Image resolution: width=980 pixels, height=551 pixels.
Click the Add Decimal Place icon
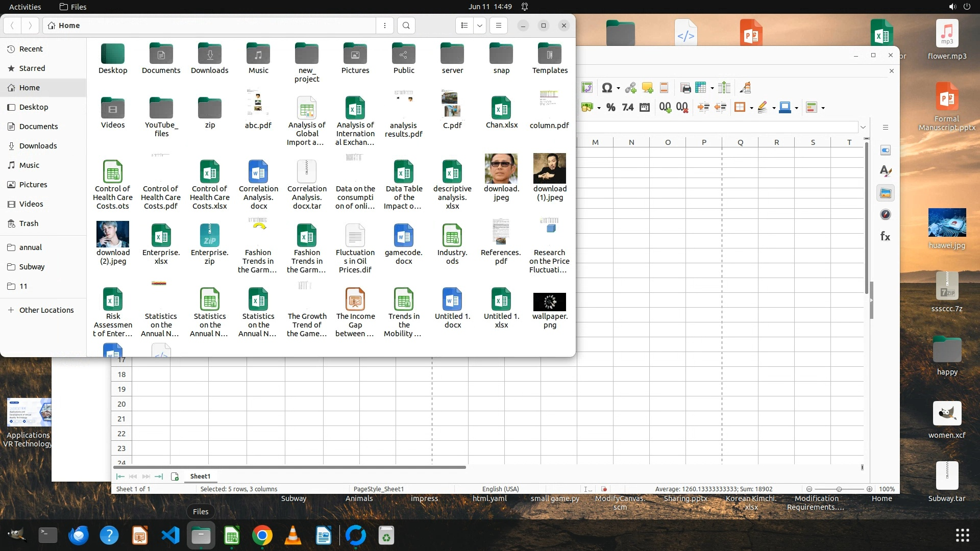pyautogui.click(x=665, y=107)
